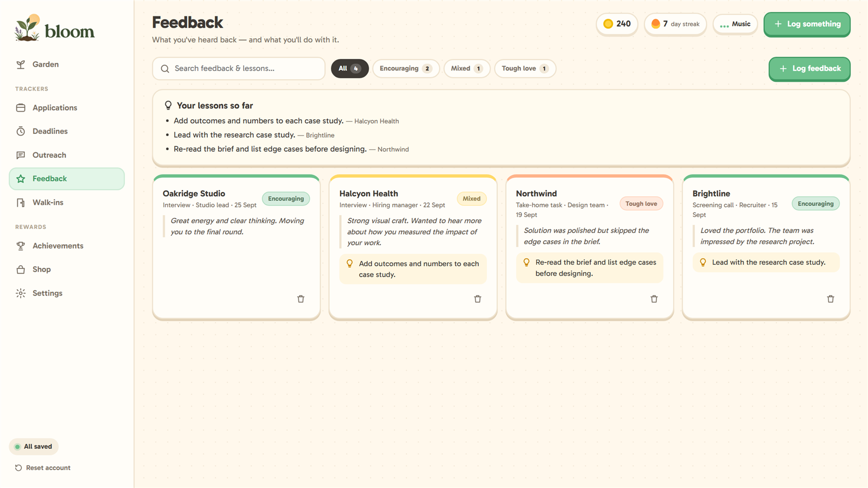The image size is (868, 488).
Task: Click the 240 coins counter
Action: 617,24
